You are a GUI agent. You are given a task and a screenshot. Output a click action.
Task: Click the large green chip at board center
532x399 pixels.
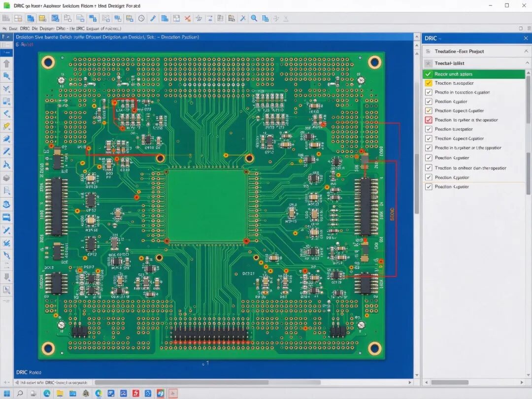(x=206, y=206)
